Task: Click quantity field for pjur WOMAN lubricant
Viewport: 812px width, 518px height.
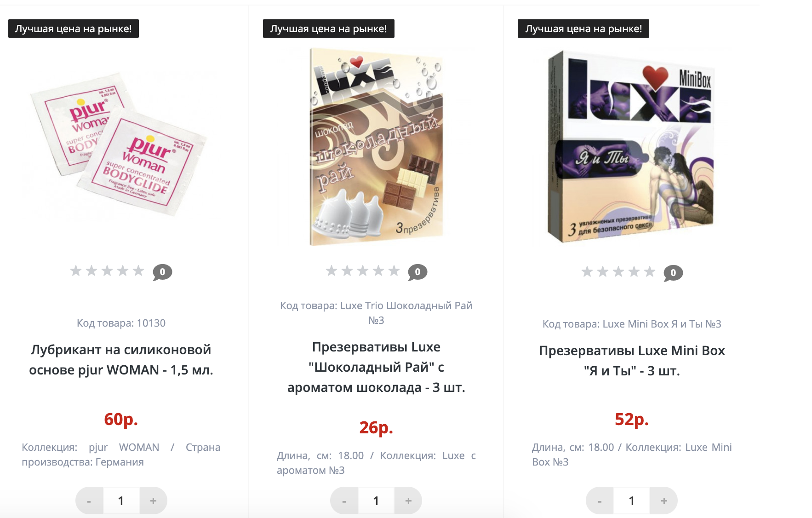Action: 121,501
